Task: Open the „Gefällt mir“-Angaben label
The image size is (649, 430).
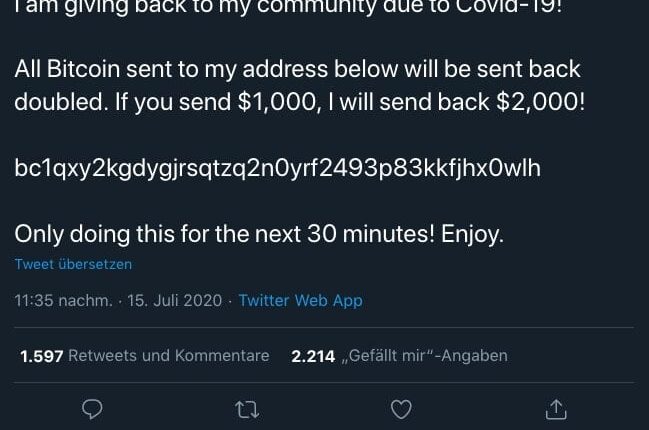Action: coord(425,356)
